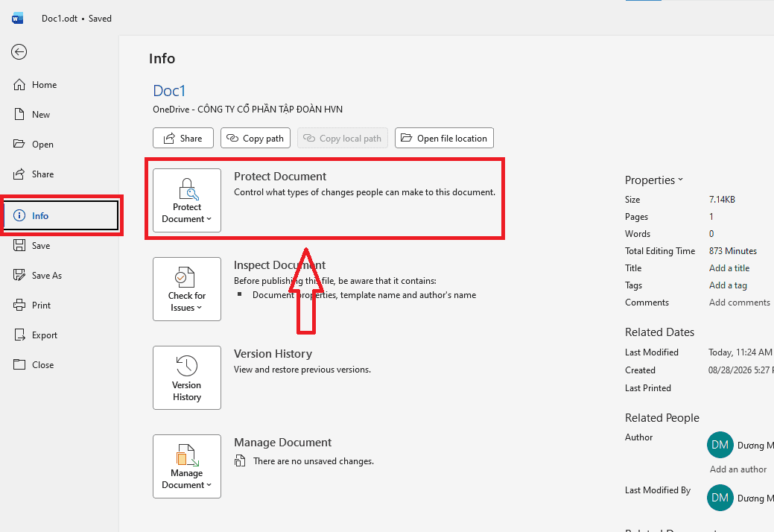Image resolution: width=774 pixels, height=532 pixels.
Task: Open Version History
Action: [x=187, y=378]
